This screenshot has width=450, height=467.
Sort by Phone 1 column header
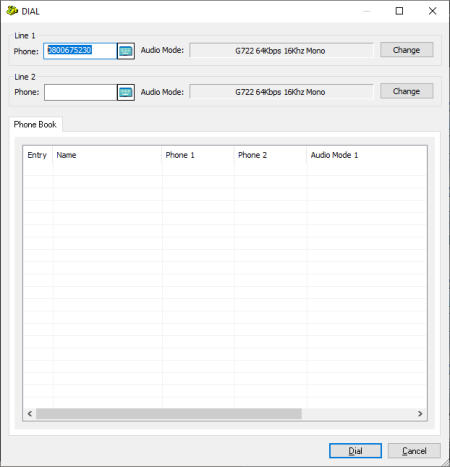198,155
